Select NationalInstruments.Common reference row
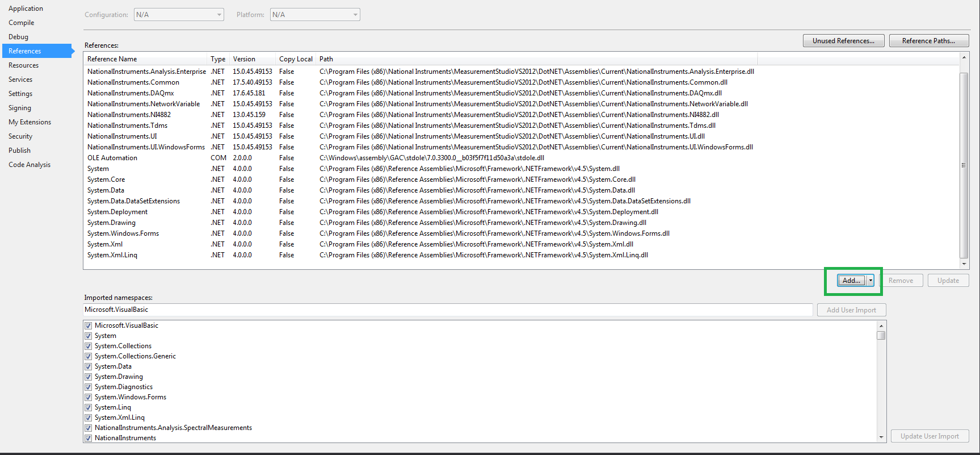The image size is (980, 455). tap(420, 82)
